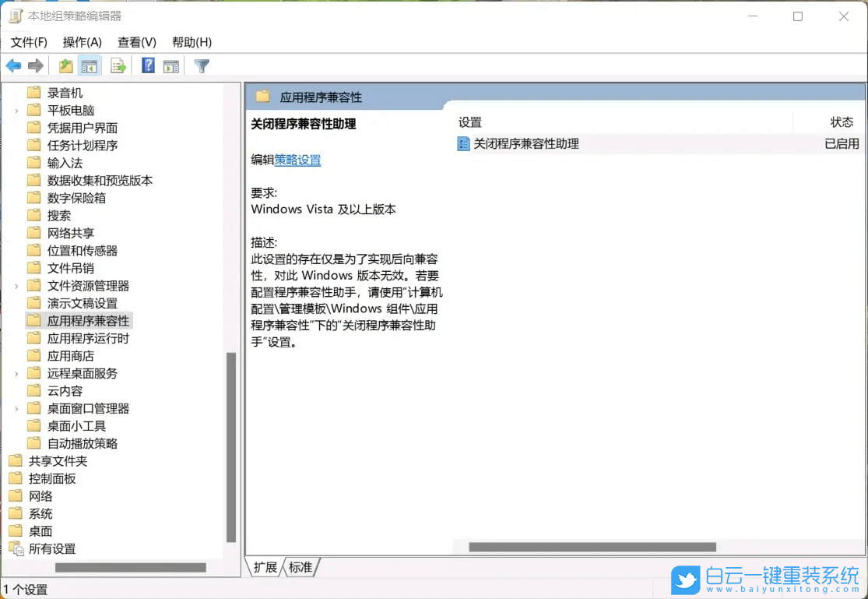868x599 pixels.
Task: Open the 查看(V) menu
Action: 137,42
